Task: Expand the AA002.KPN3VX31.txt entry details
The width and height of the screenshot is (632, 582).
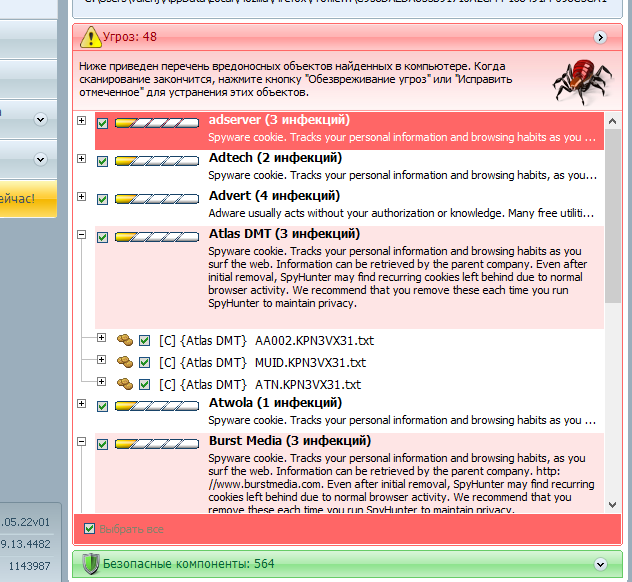Action: click(102, 337)
